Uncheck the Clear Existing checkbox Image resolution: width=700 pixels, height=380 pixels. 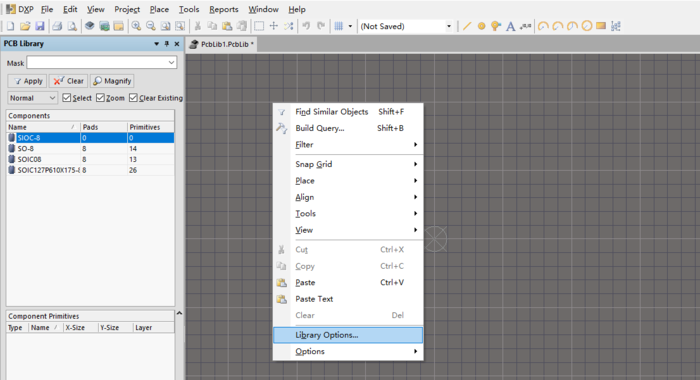tap(133, 98)
